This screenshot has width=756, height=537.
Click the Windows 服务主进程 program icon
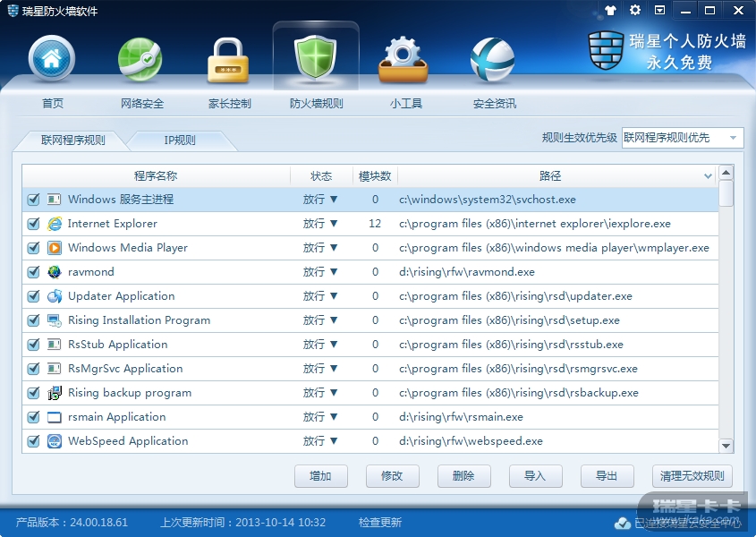point(54,200)
